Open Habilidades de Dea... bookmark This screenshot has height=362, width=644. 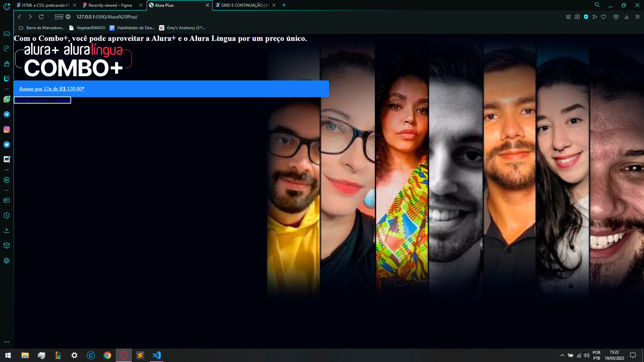click(132, 28)
